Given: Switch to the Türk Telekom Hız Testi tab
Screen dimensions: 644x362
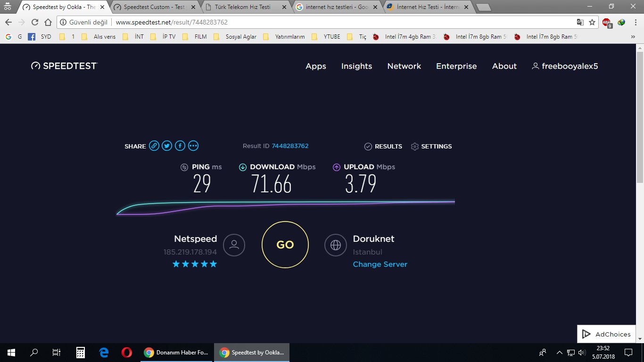Looking at the screenshot, I should coord(247,7).
